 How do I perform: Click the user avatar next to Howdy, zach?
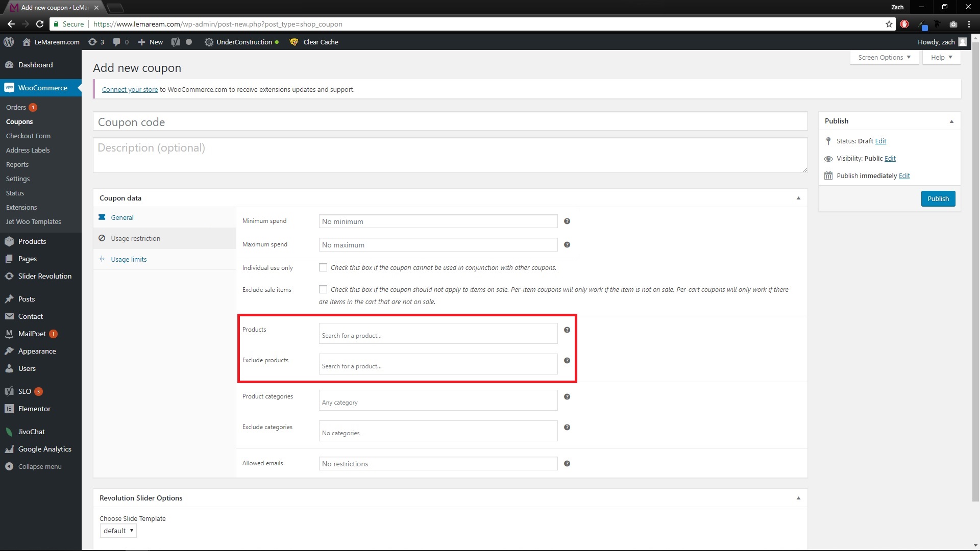point(963,42)
